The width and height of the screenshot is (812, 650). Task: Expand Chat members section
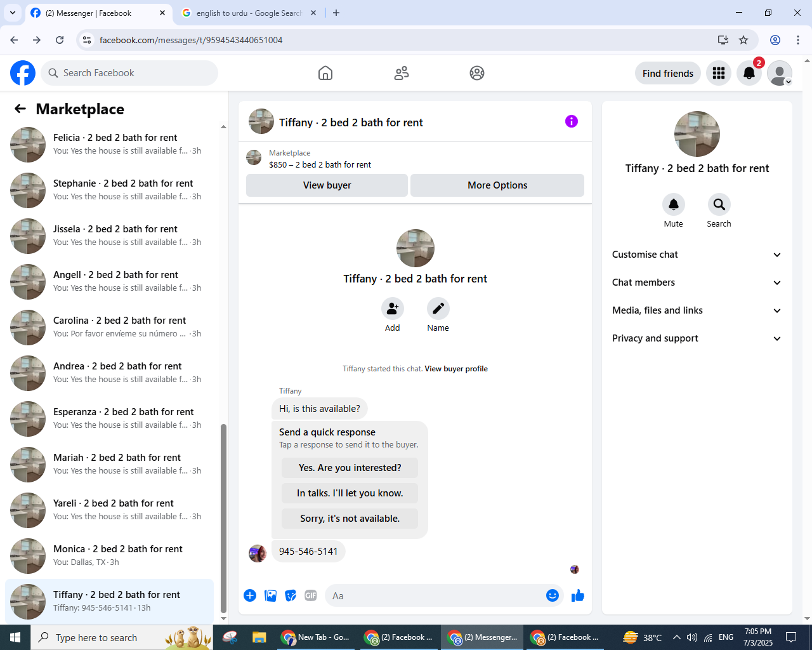(x=697, y=282)
